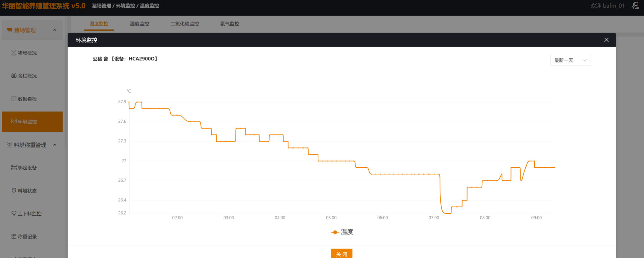The image size is (644, 258).
Task: Click the user profile icon top right
Action: [x=635, y=6]
